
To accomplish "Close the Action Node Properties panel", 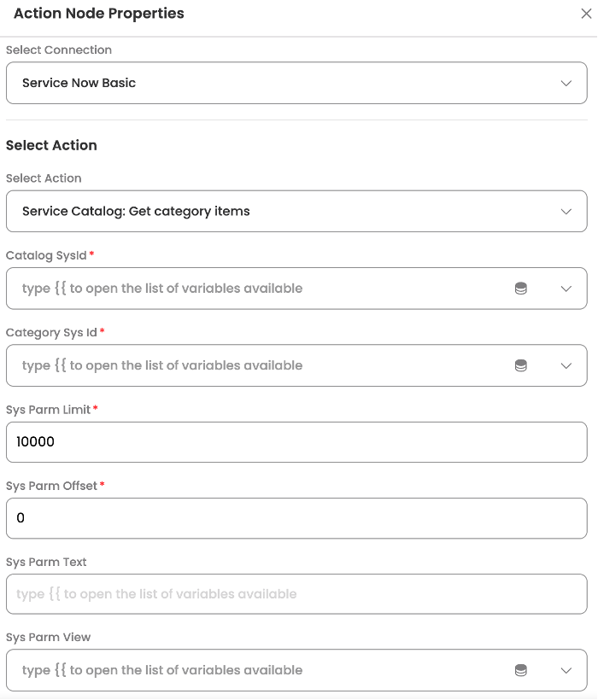I will click(586, 14).
